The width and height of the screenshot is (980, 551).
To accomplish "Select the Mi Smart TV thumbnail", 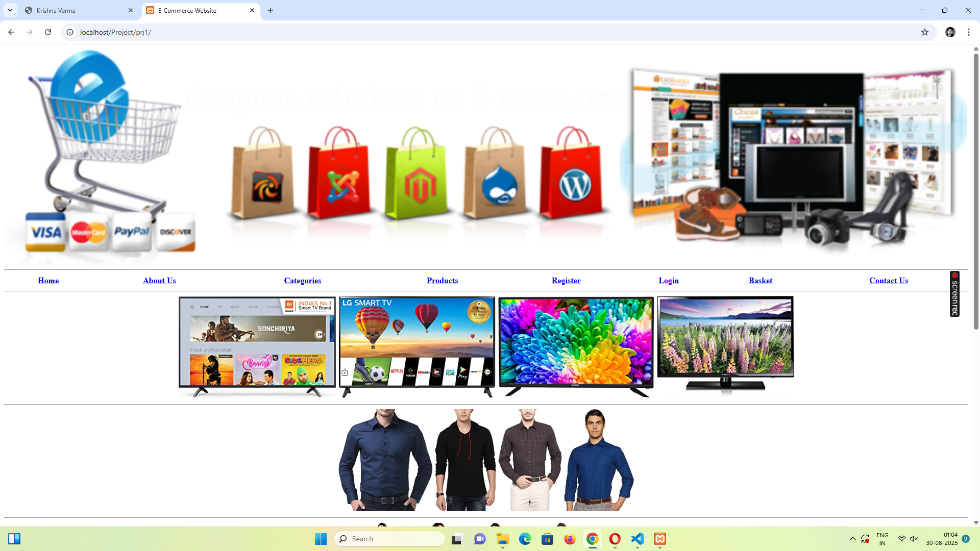I will pyautogui.click(x=257, y=347).
